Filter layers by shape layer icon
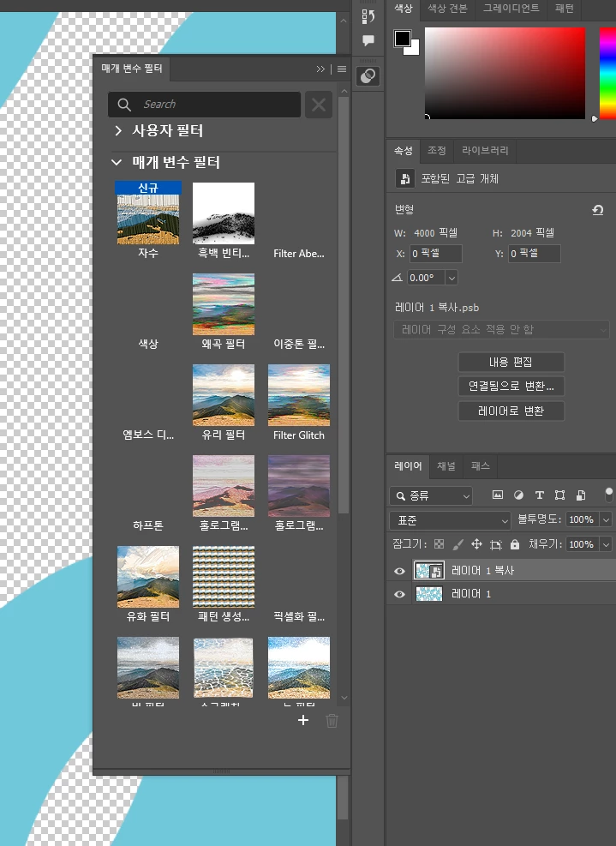 pyautogui.click(x=560, y=495)
